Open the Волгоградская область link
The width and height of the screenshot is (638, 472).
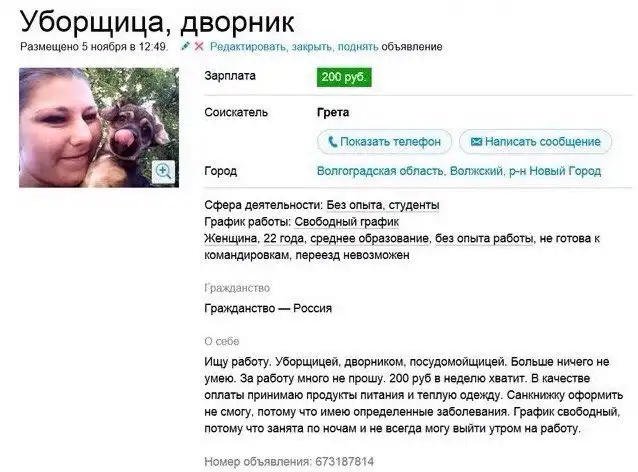(x=380, y=171)
